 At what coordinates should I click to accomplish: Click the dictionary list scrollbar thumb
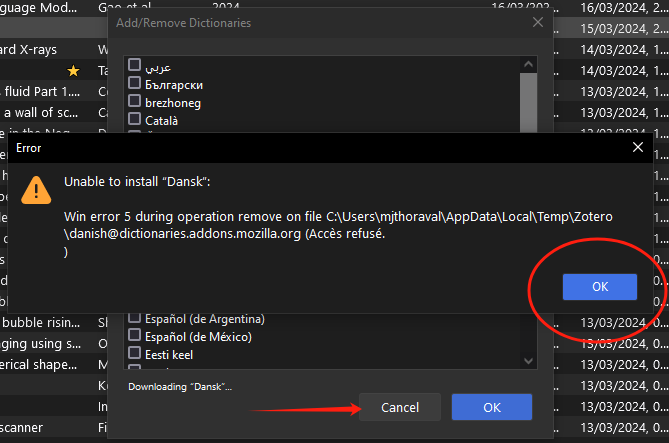[x=528, y=102]
